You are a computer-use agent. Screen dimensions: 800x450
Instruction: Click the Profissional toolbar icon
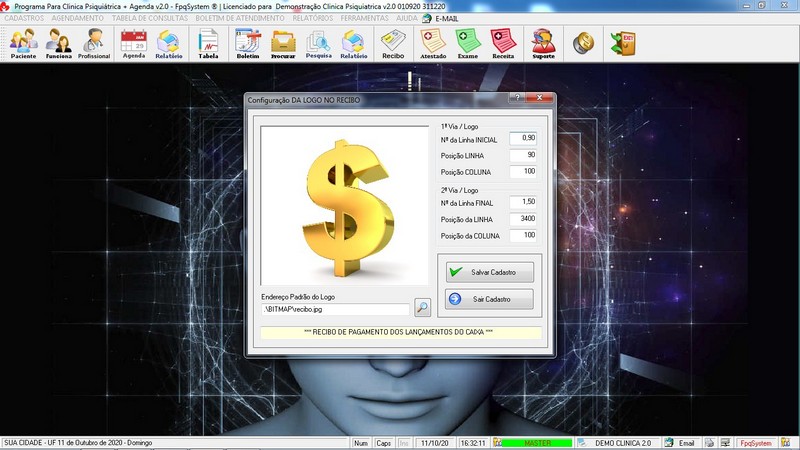94,43
